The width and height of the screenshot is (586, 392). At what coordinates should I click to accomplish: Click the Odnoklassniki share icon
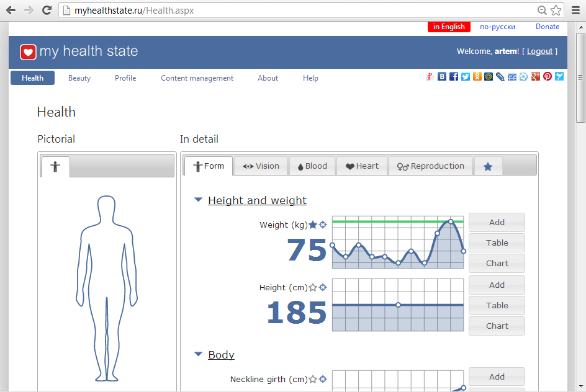[477, 77]
